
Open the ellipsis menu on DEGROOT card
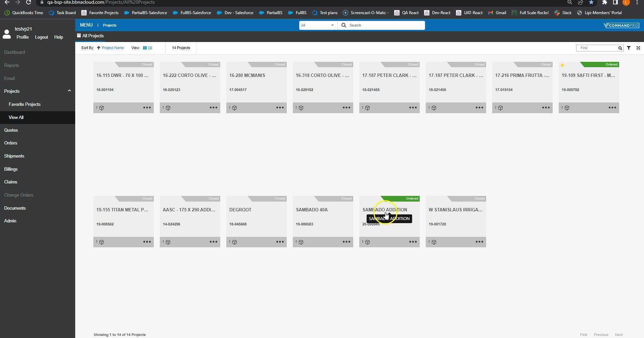click(x=280, y=242)
